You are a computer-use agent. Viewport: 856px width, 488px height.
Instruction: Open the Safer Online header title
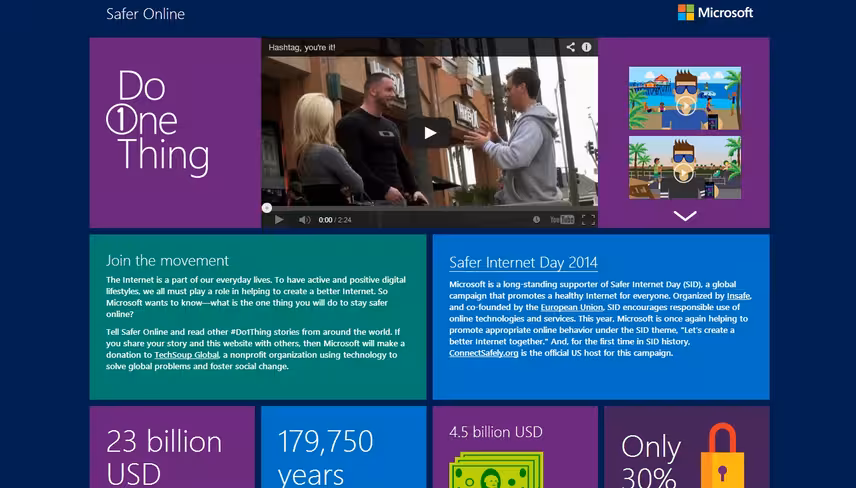pyautogui.click(x=145, y=14)
